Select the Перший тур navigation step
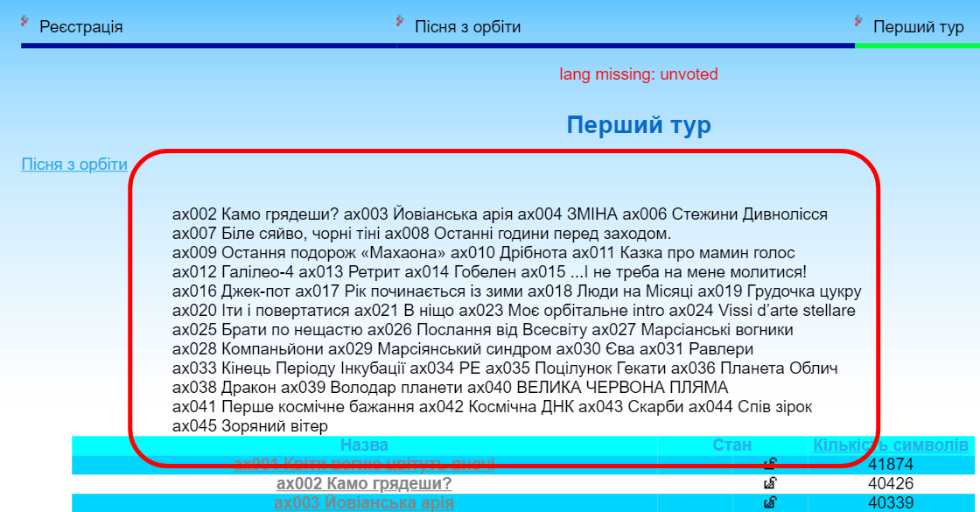 pyautogui.click(x=918, y=27)
